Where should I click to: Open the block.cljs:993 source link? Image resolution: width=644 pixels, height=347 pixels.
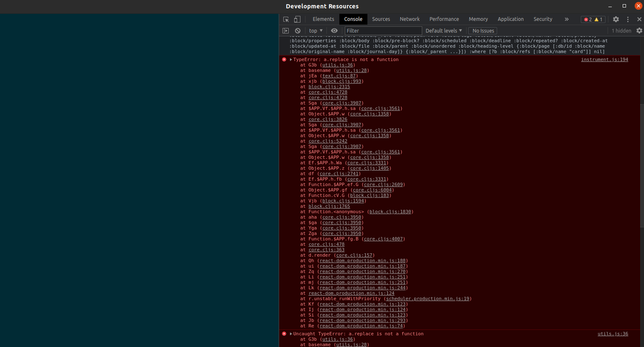341,82
